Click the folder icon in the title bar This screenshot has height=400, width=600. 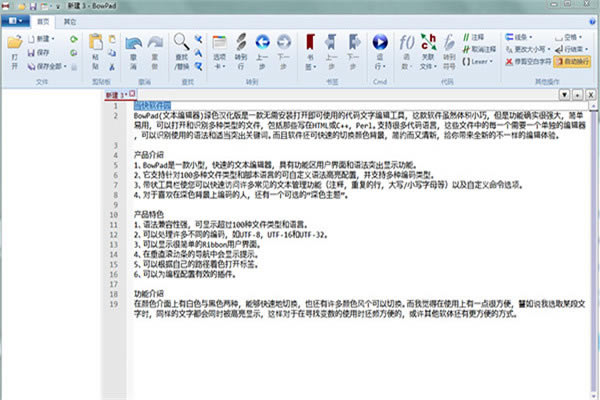click(22, 6)
